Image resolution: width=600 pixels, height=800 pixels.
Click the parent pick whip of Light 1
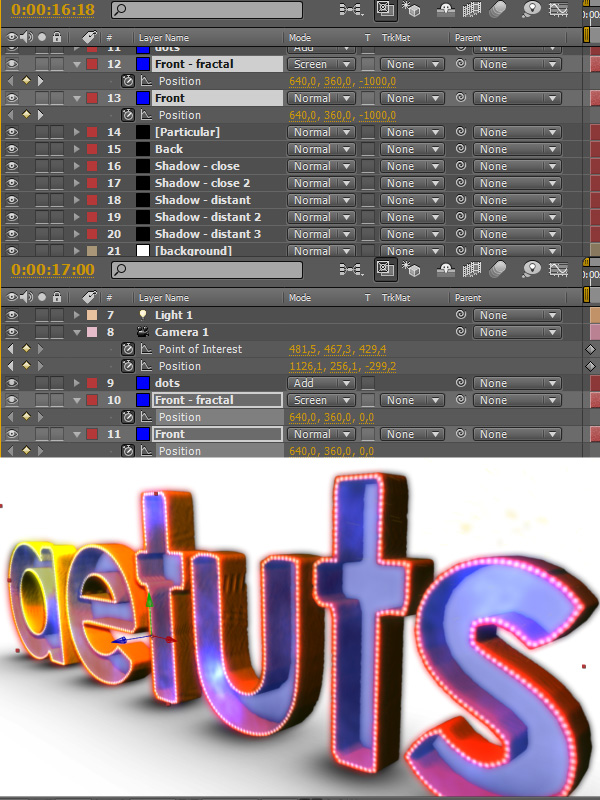pyautogui.click(x=461, y=315)
